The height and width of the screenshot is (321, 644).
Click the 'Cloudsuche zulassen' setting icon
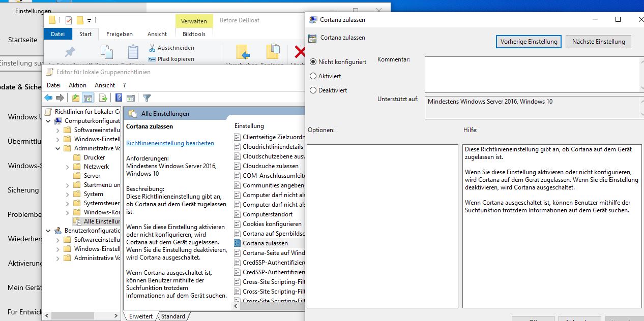238,166
